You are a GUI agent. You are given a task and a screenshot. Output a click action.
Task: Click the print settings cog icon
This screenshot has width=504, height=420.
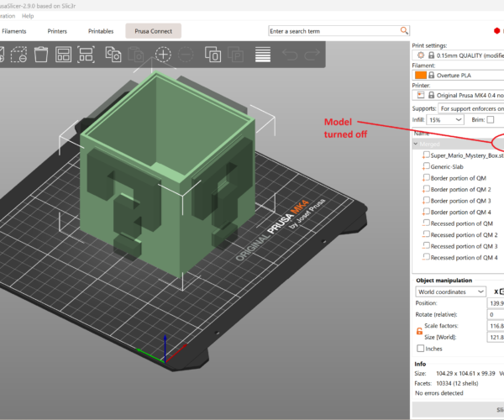click(421, 55)
